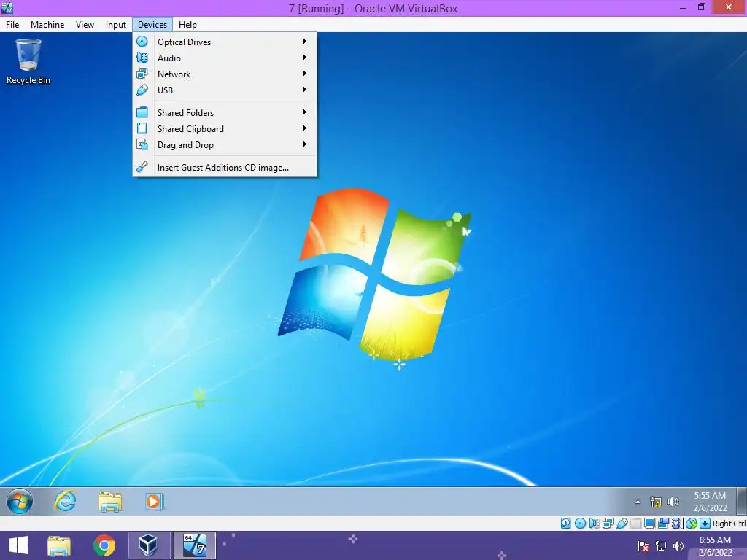Open the USB devices submenu
Image resolution: width=747 pixels, height=560 pixels.
(x=225, y=90)
